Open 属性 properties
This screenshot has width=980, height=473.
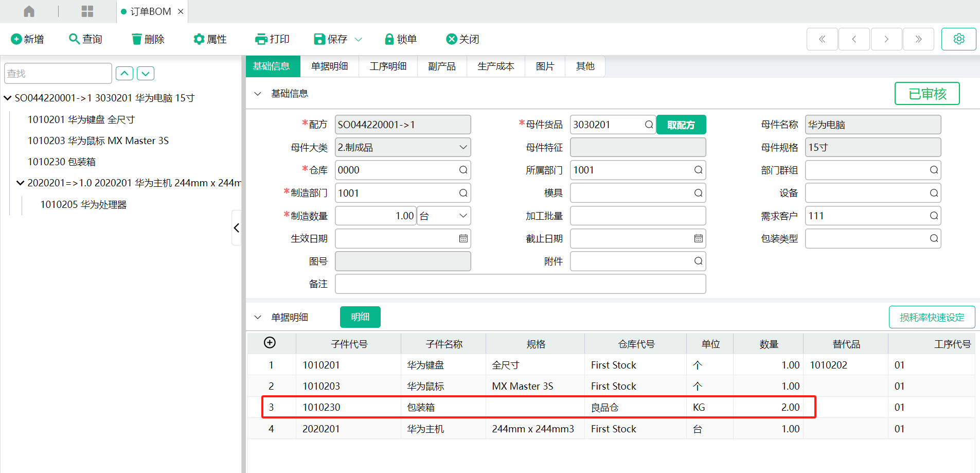pyautogui.click(x=210, y=39)
